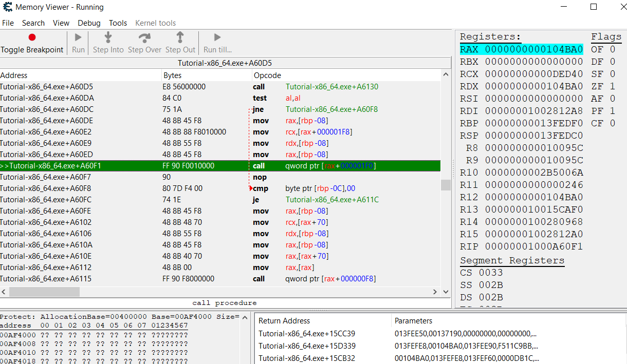Click the Cheat Engine logo in the title bar
Image resolution: width=627 pixels, height=364 pixels.
tap(8, 7)
